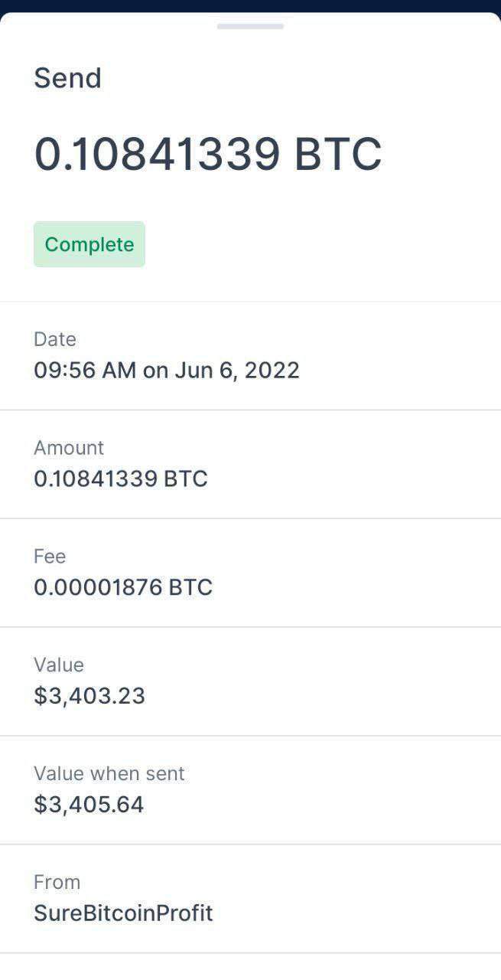The height and width of the screenshot is (980, 501).
Task: Click the Value when sent label
Action: (x=109, y=774)
